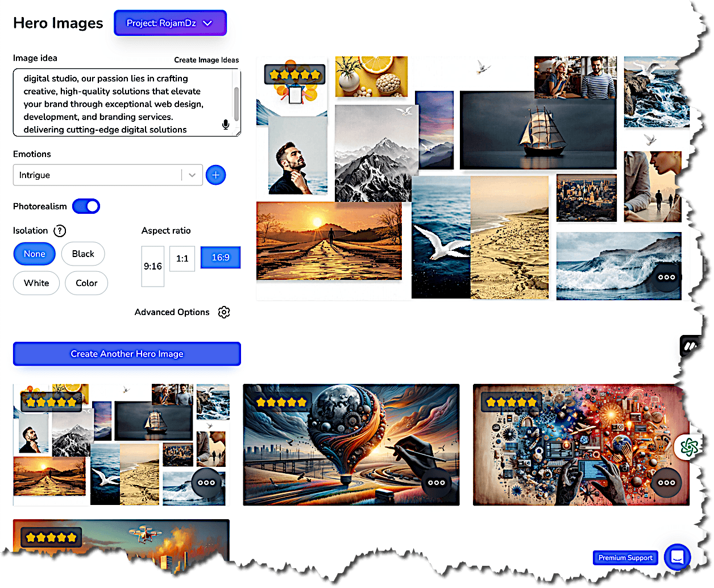This screenshot has height=588, width=714.
Task: Open three-dot menu on tech explosion image
Action: click(666, 483)
